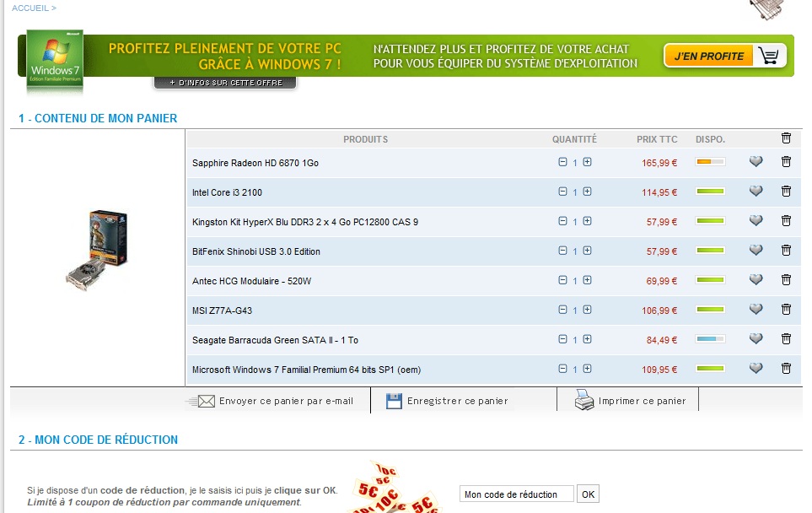This screenshot has height=513, width=812.
Task: Delete Microsoft Windows 7 Familial Premium row
Action: coord(786,369)
